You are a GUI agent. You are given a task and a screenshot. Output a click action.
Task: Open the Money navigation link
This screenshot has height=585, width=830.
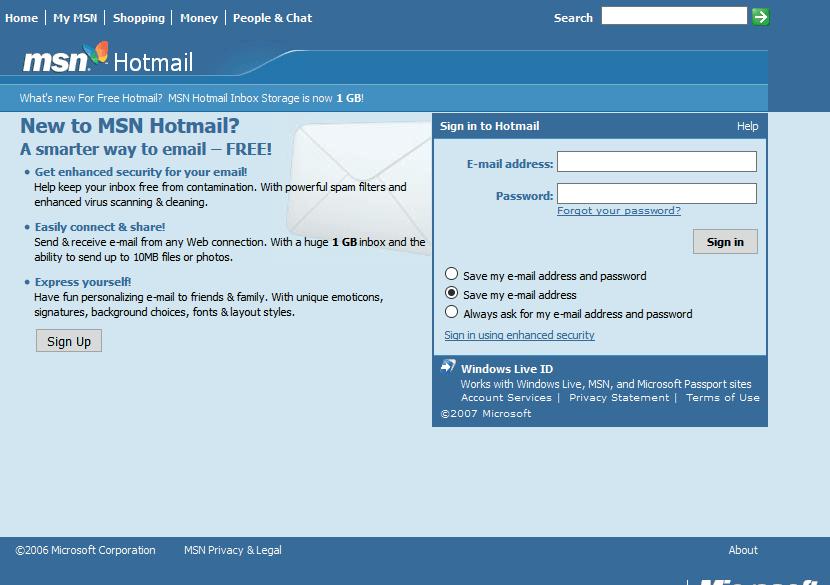click(199, 18)
